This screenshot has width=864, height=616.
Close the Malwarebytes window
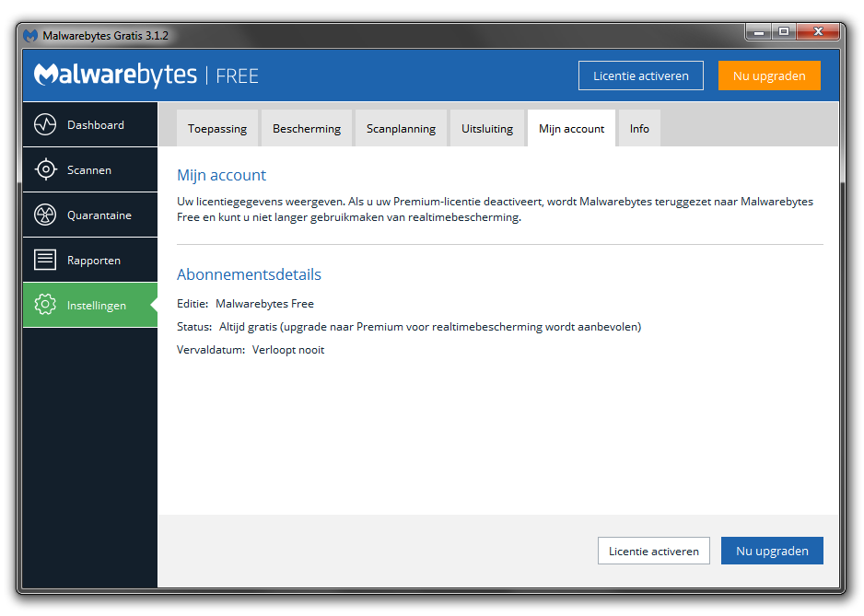(x=818, y=32)
